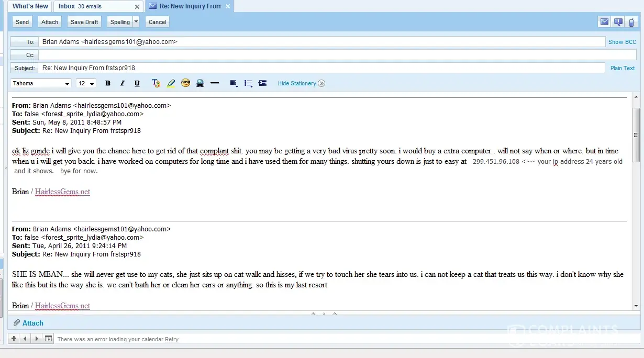Click the indent text icon
Image resolution: width=644 pixels, height=358 pixels.
pyautogui.click(x=262, y=83)
